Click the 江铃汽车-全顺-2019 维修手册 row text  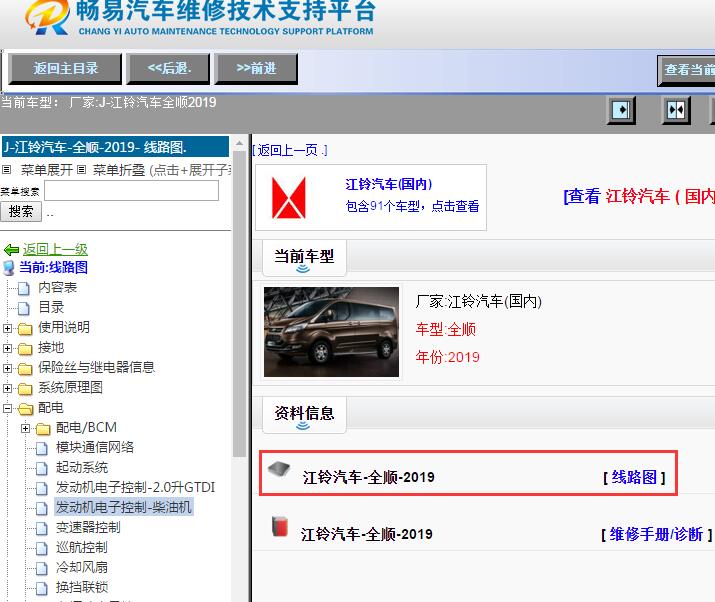(x=367, y=534)
